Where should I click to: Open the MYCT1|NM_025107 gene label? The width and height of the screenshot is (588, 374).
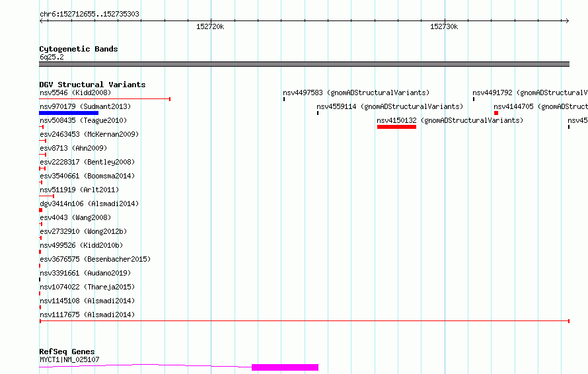click(x=70, y=359)
